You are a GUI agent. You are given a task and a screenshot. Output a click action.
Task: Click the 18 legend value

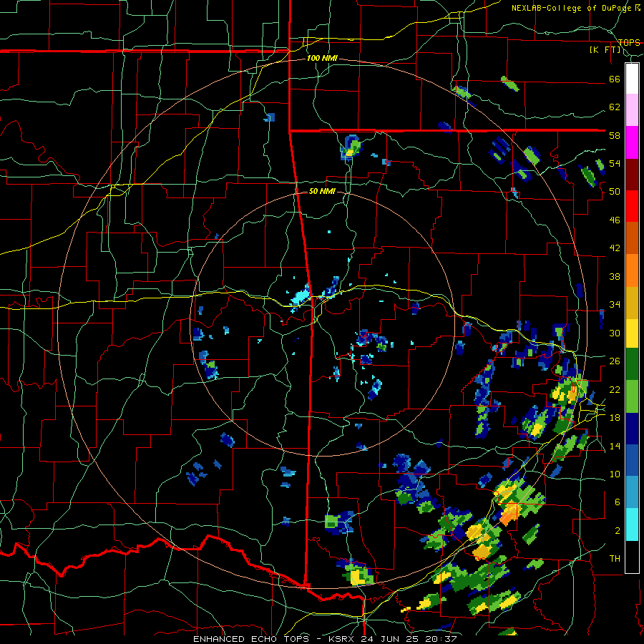[615, 418]
